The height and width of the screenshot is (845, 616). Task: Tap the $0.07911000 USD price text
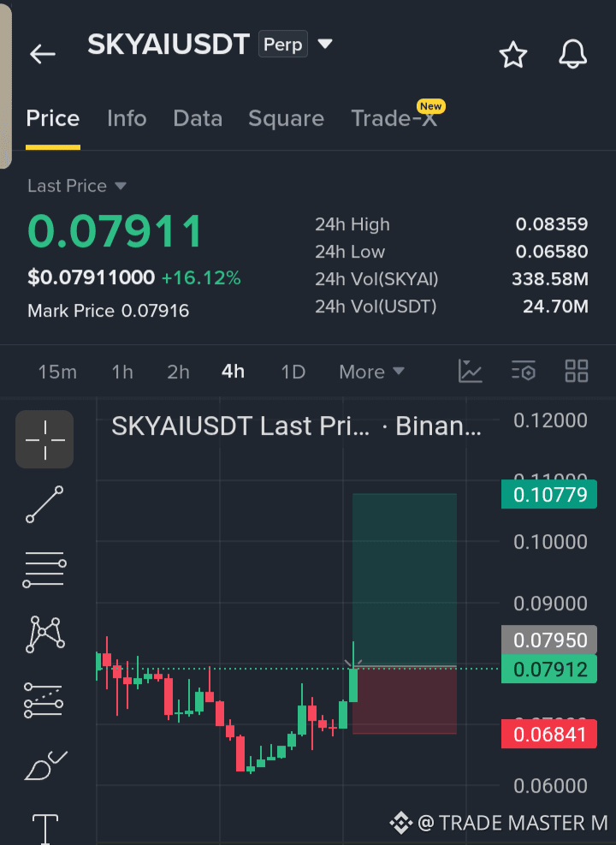(91, 277)
